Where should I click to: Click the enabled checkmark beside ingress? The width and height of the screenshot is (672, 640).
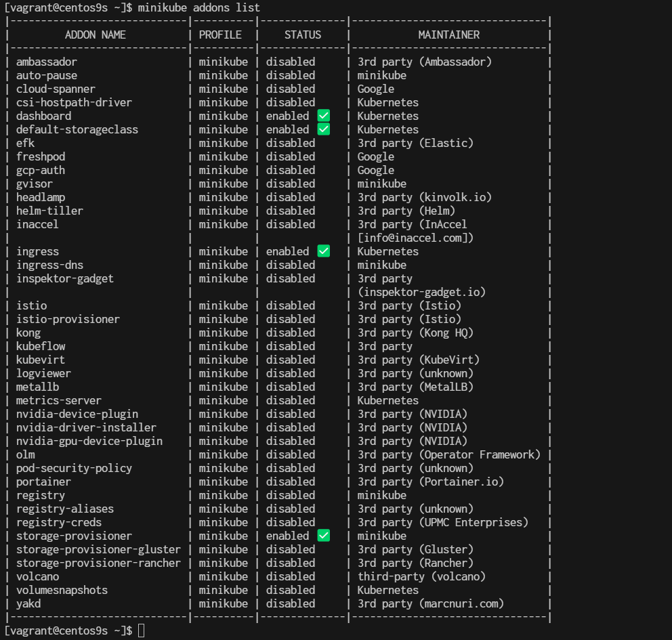point(323,251)
